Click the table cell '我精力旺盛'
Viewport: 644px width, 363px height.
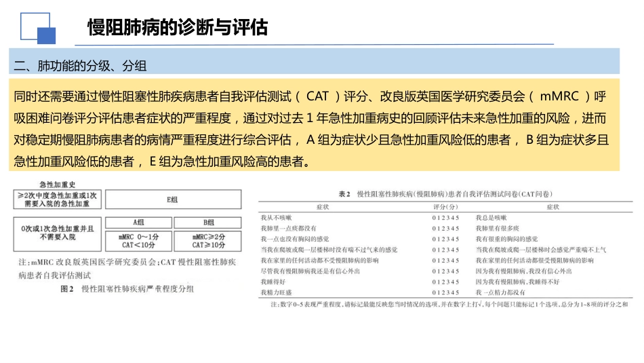click(276, 292)
